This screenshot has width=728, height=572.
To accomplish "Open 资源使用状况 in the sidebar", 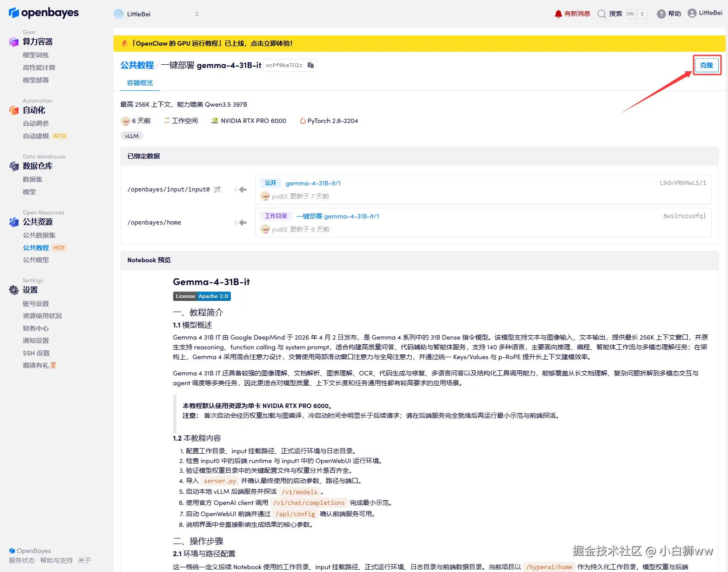I will click(42, 316).
